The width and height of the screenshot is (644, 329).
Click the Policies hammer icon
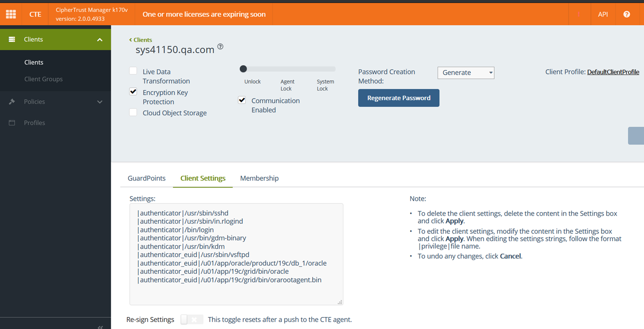pyautogui.click(x=12, y=102)
